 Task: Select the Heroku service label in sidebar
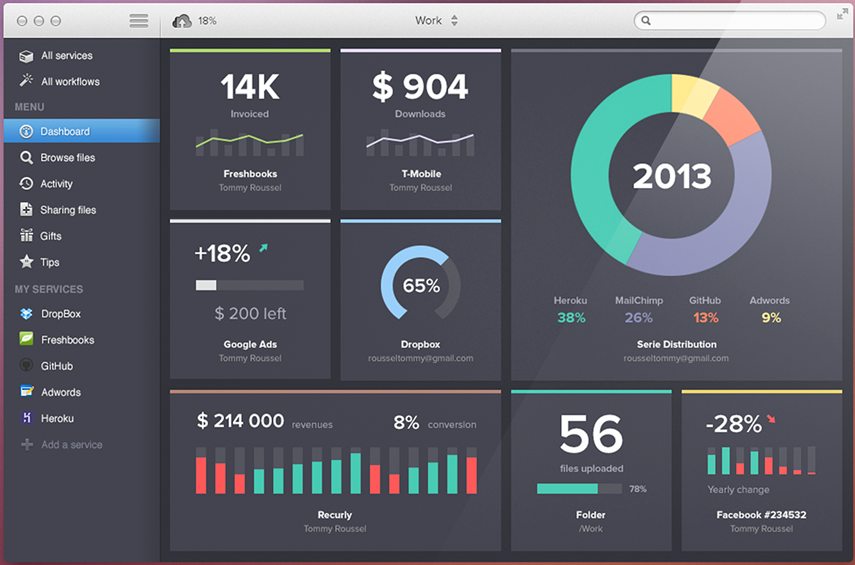[x=57, y=419]
